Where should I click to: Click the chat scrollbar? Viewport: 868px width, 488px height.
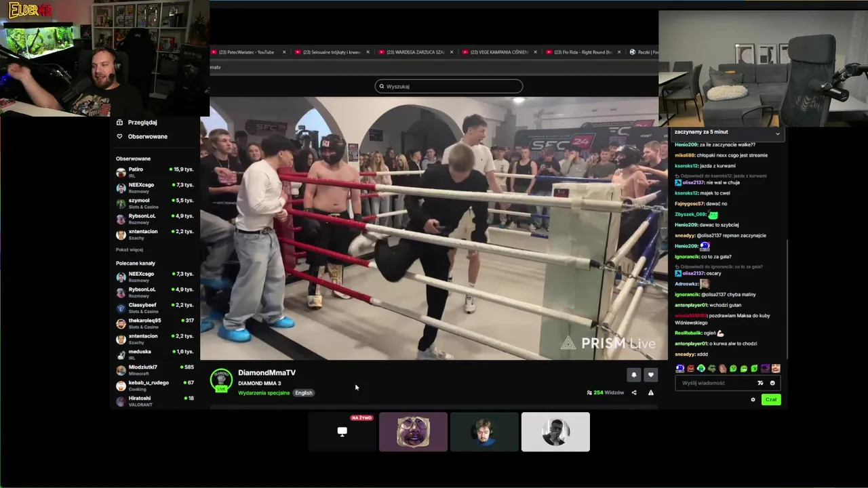point(787,298)
